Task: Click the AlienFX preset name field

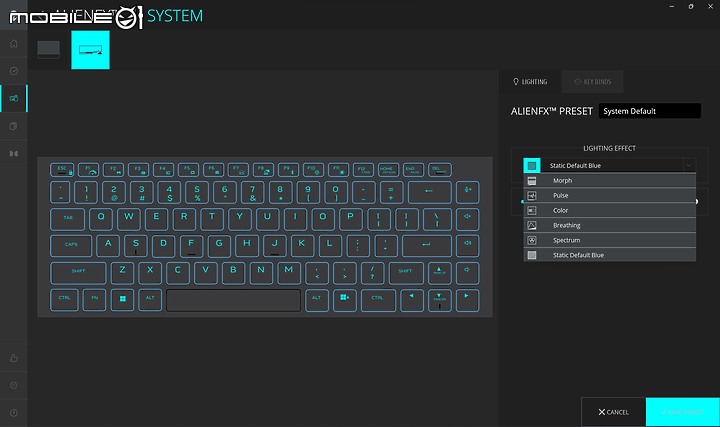Action: click(x=650, y=111)
